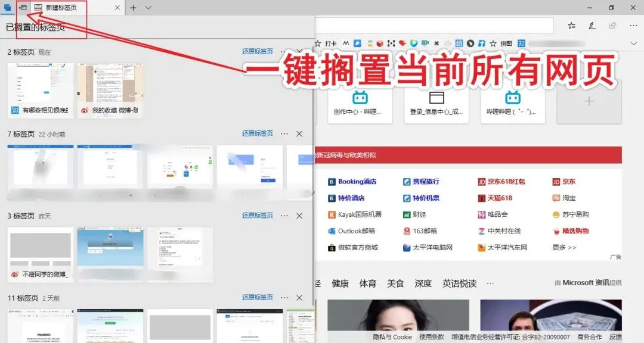644x343 pixels.
Task: Open the red news headline banner
Action: [x=468, y=155]
